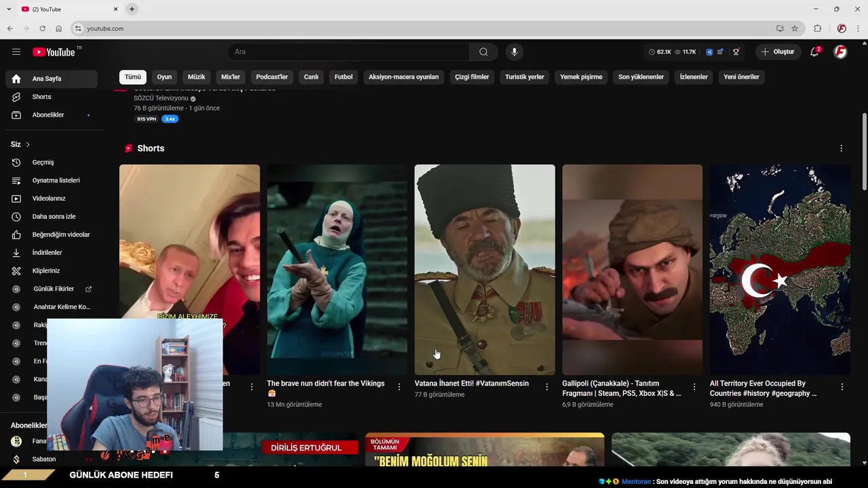Open the notifications bell
The image size is (868, 488).
pos(815,52)
